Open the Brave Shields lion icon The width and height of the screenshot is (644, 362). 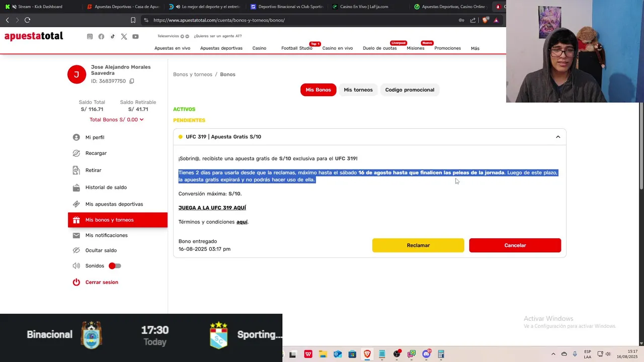point(485,20)
